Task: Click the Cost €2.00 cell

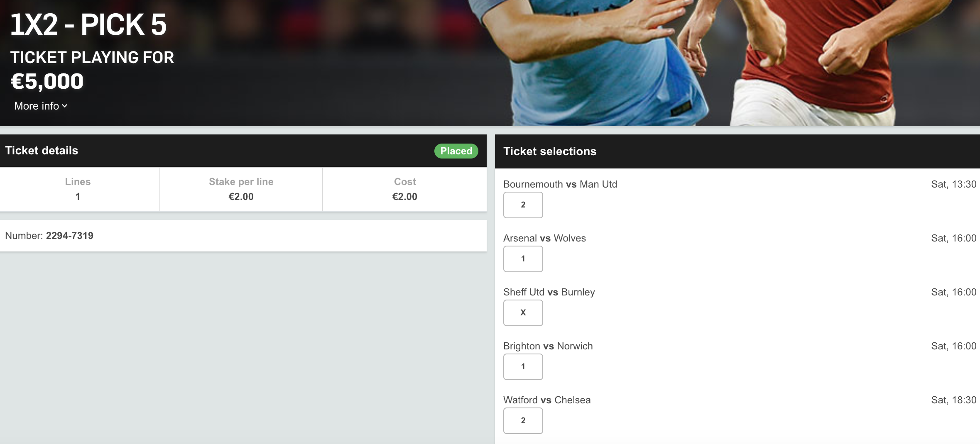Action: point(405,189)
